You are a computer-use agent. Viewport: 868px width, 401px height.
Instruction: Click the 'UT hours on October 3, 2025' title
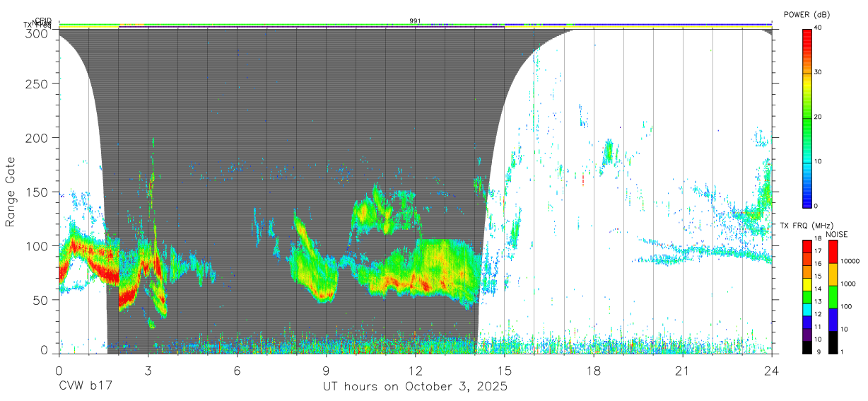tap(415, 387)
